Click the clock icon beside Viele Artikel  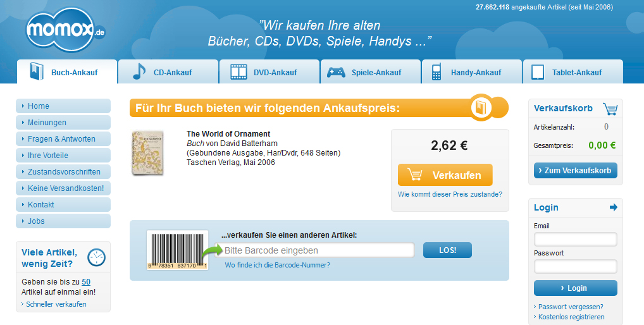96,257
